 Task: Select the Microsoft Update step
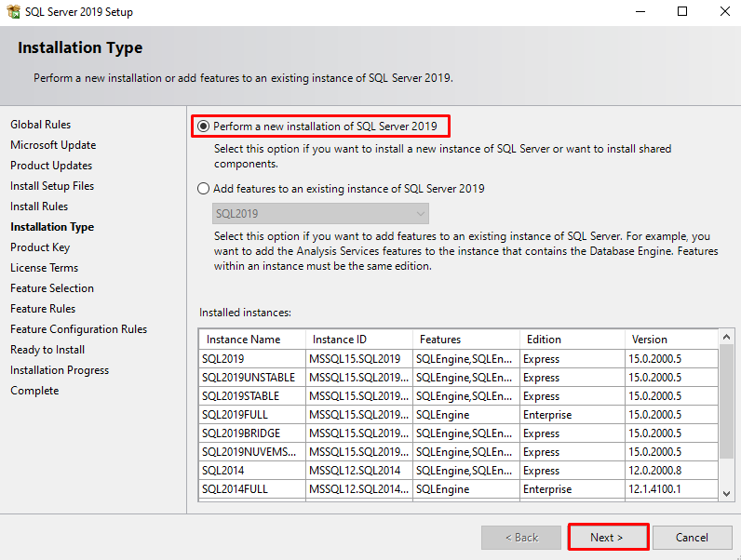click(x=53, y=145)
